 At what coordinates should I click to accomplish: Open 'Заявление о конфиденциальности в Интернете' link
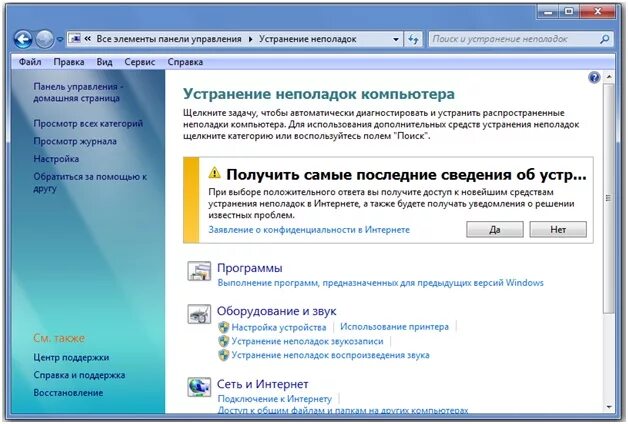(x=309, y=229)
